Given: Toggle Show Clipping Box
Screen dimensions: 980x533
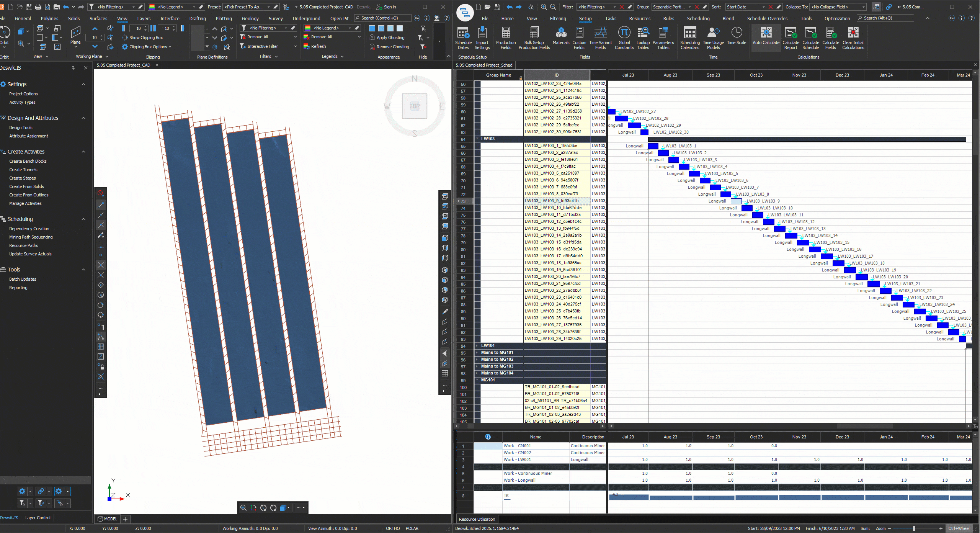Looking at the screenshot, I should [142, 38].
